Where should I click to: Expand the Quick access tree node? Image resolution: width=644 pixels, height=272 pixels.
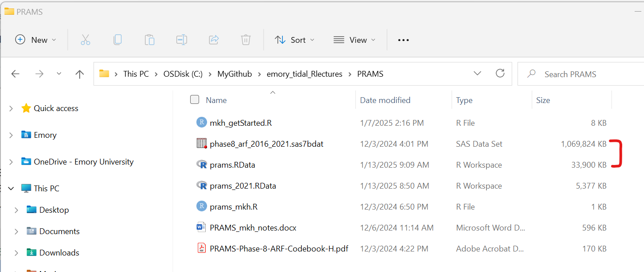click(11, 108)
